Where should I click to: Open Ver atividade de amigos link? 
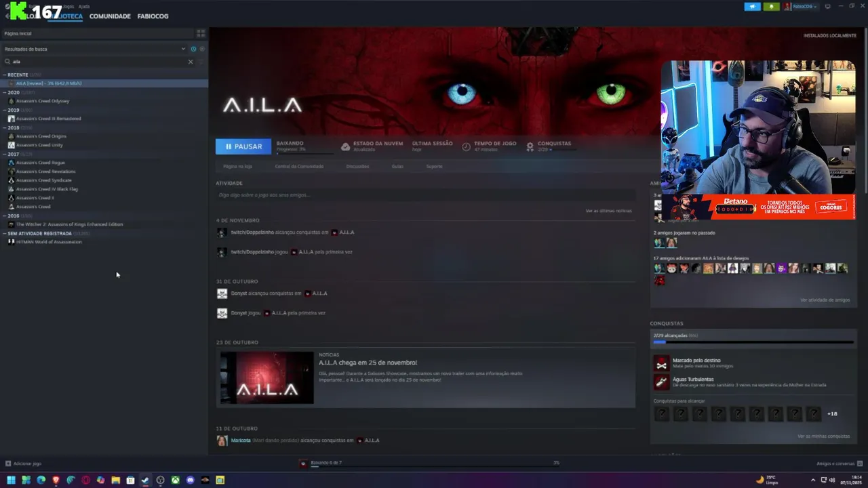tap(825, 300)
